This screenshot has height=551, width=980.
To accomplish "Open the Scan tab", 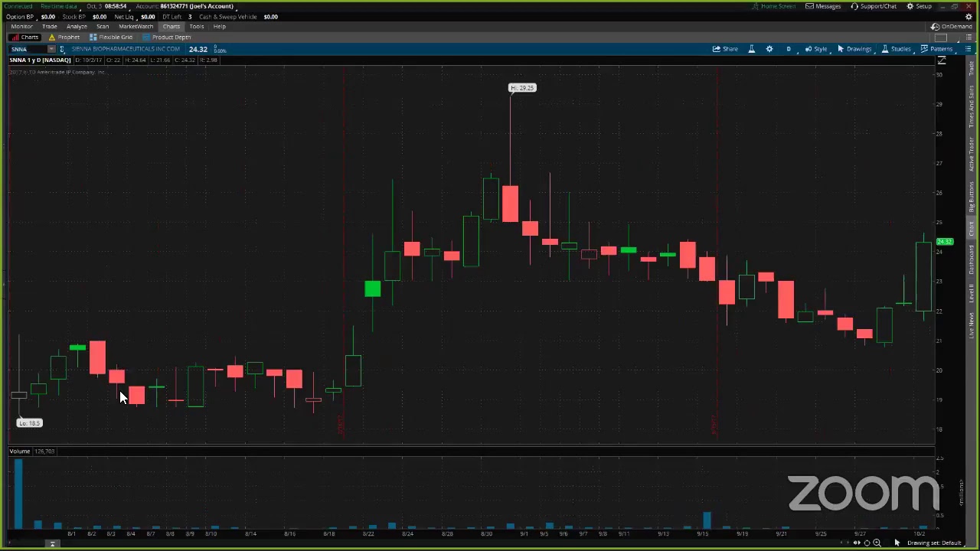I will [x=103, y=26].
